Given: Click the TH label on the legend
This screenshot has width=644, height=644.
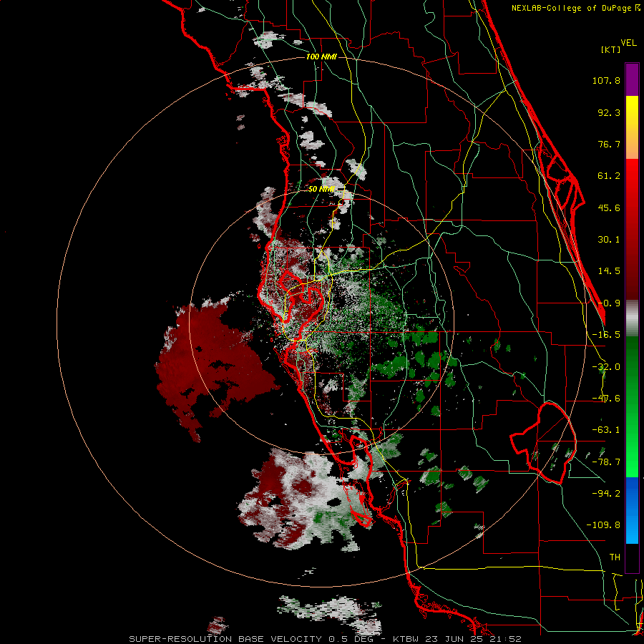Looking at the screenshot, I should 615,557.
